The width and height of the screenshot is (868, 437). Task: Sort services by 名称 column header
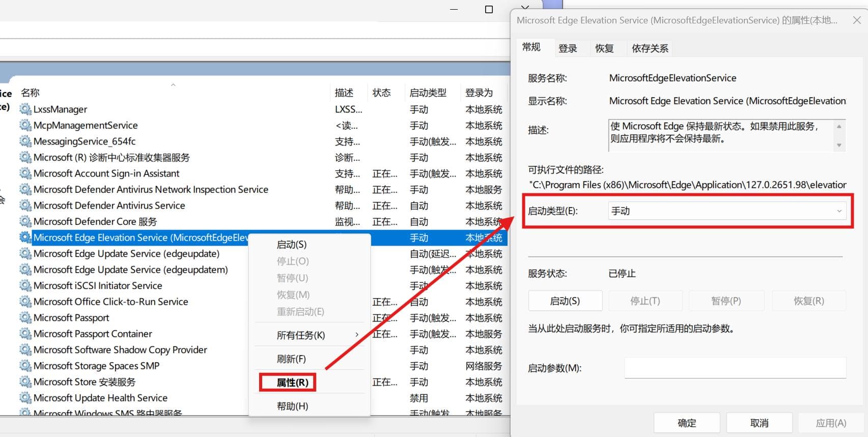(x=30, y=93)
